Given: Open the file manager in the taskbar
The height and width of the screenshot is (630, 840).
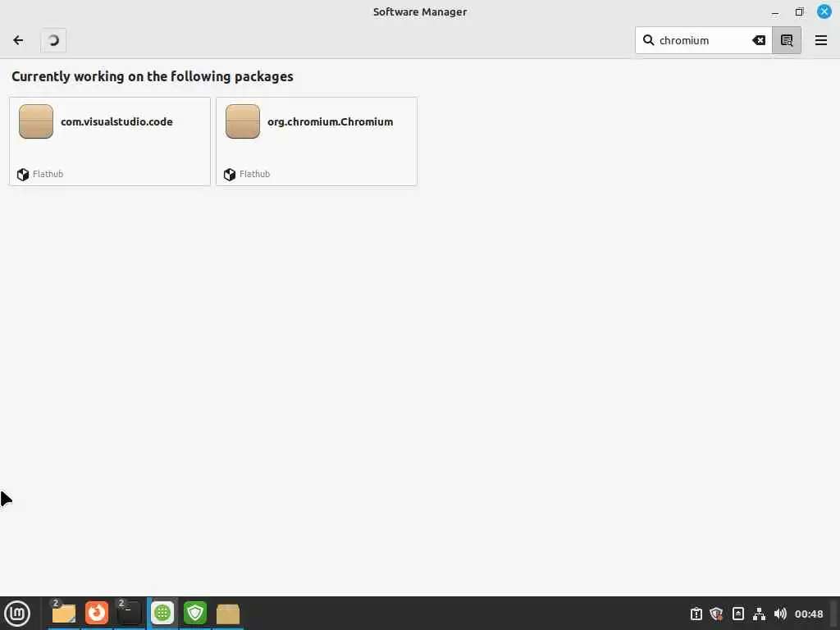Looking at the screenshot, I should pyautogui.click(x=64, y=614).
